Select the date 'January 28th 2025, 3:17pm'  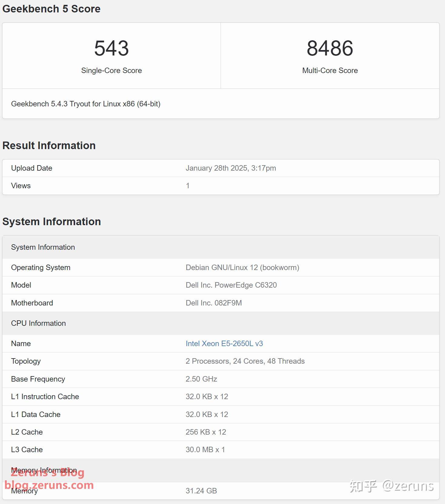(231, 168)
